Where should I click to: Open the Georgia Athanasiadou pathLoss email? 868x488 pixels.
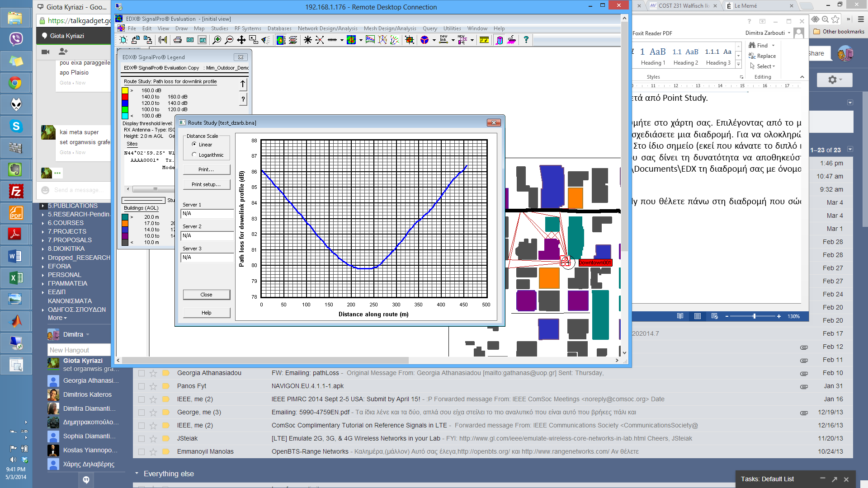[437, 373]
